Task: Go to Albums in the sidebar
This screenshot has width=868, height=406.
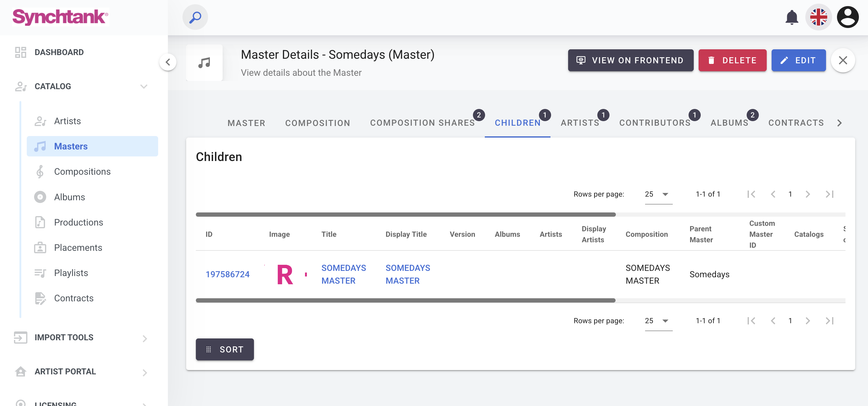Action: 69,197
